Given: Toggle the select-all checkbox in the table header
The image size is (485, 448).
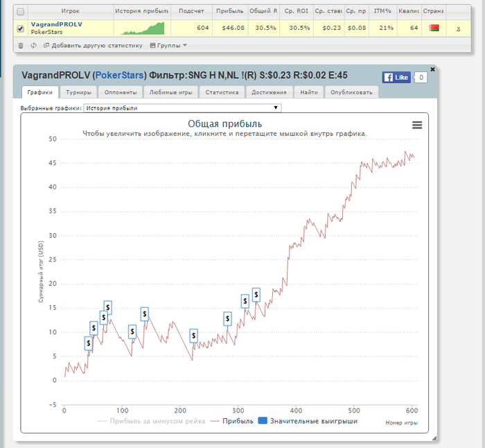Looking at the screenshot, I should 20,12.
